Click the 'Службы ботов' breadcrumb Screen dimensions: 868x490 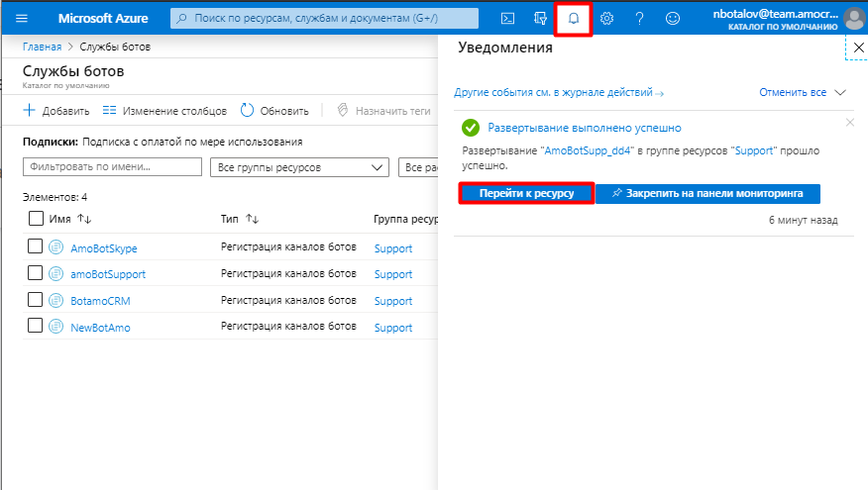tap(115, 47)
